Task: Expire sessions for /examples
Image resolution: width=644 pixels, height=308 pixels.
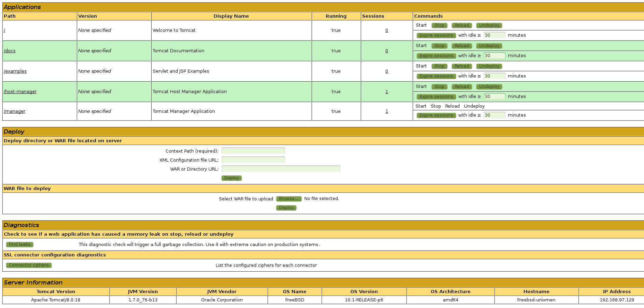Action: point(436,76)
